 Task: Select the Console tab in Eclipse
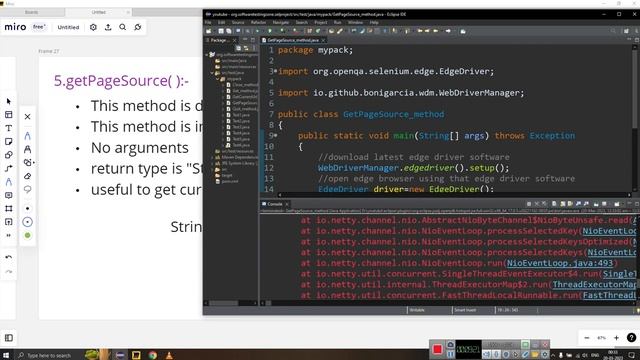click(275, 204)
